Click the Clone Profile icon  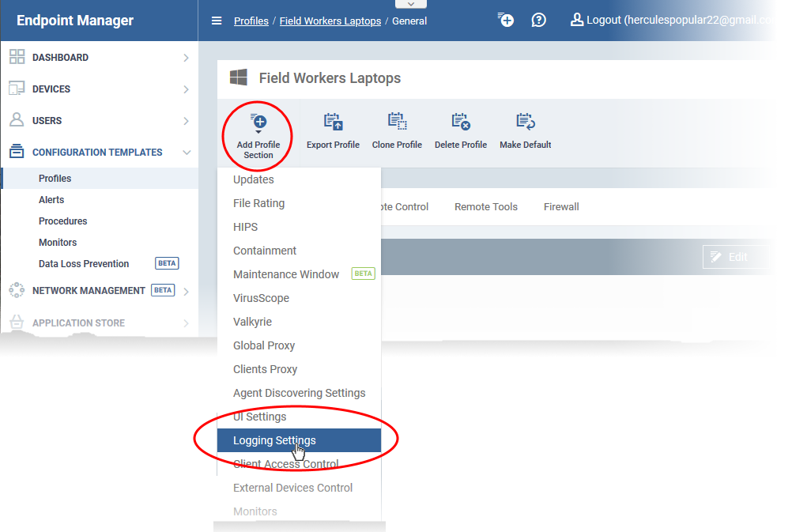point(397,122)
